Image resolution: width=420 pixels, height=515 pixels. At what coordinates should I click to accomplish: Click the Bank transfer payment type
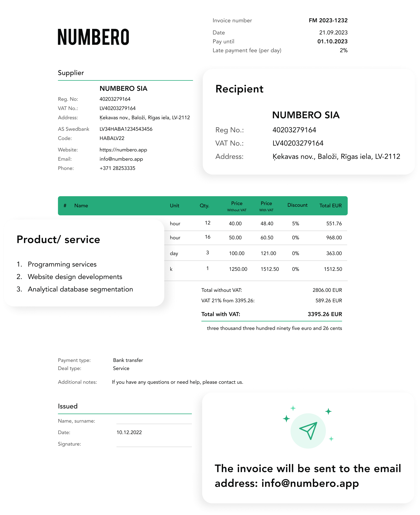[128, 360]
